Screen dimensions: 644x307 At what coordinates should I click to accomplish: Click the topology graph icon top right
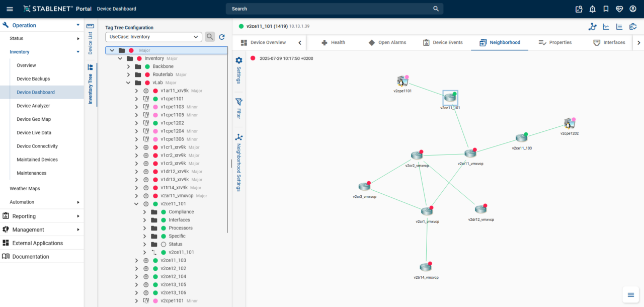[x=592, y=27]
